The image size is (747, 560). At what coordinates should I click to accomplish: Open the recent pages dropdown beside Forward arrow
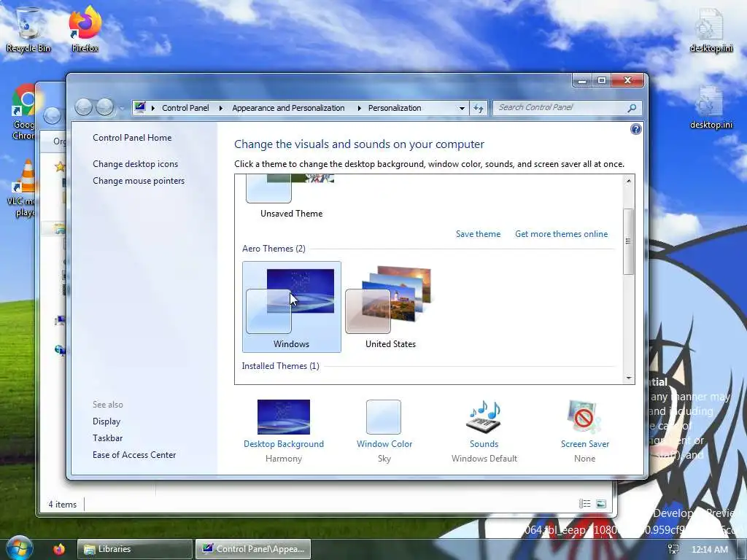coord(121,108)
